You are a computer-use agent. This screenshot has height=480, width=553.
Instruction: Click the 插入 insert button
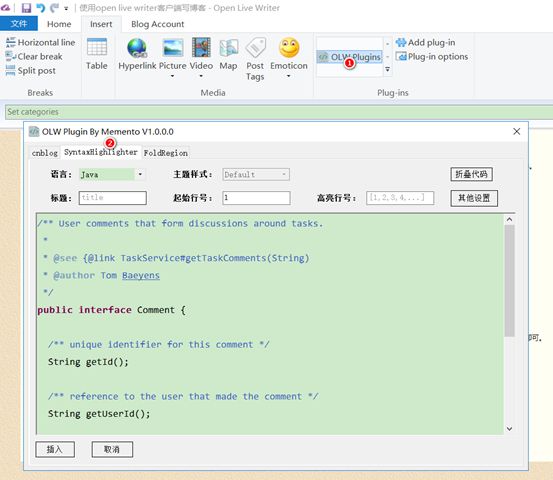click(55, 449)
